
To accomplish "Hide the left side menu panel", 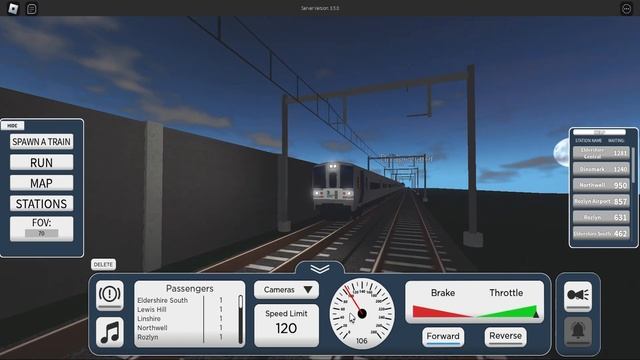I will (x=13, y=126).
